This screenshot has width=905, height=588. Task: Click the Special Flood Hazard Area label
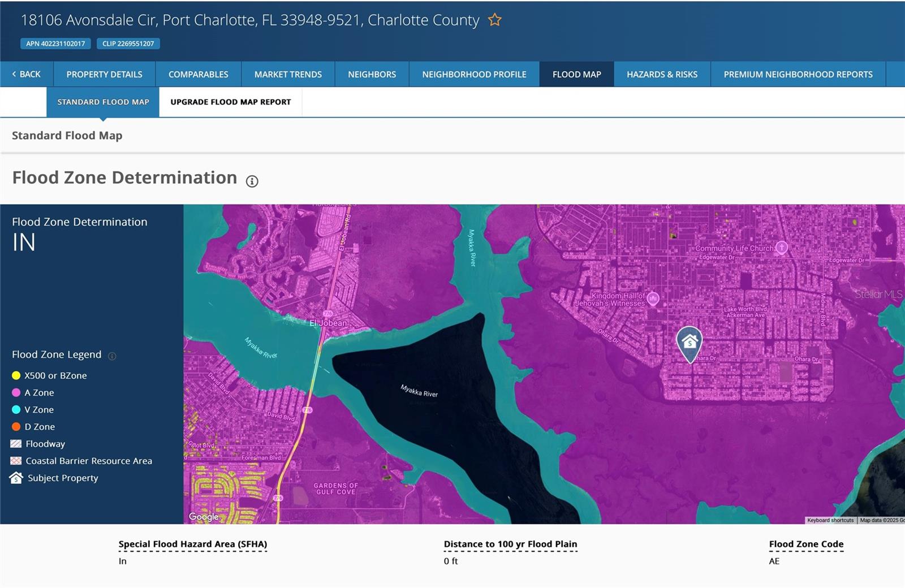192,544
